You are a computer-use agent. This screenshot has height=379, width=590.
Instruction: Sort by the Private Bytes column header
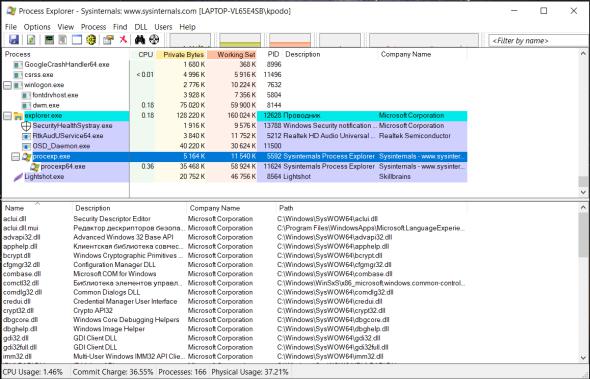[181, 55]
